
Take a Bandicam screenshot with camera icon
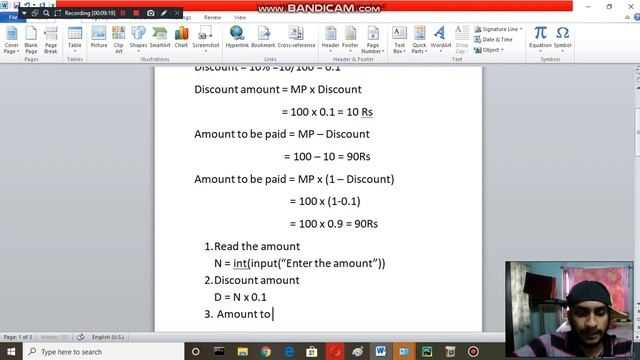[x=151, y=13]
